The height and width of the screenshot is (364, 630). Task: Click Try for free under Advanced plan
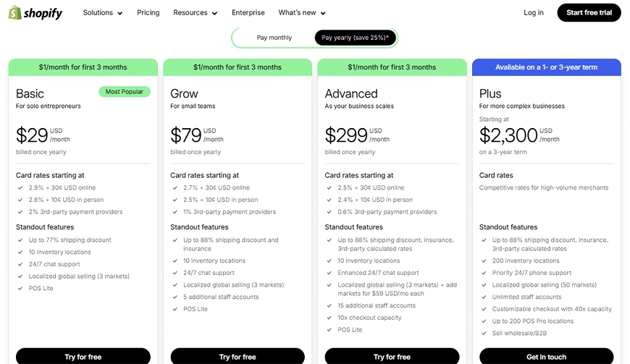click(x=392, y=356)
